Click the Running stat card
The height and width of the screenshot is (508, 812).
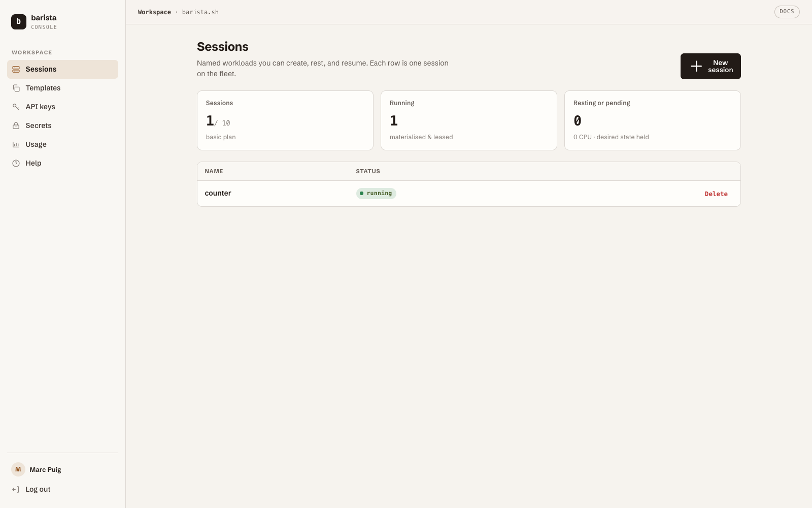pos(469,120)
